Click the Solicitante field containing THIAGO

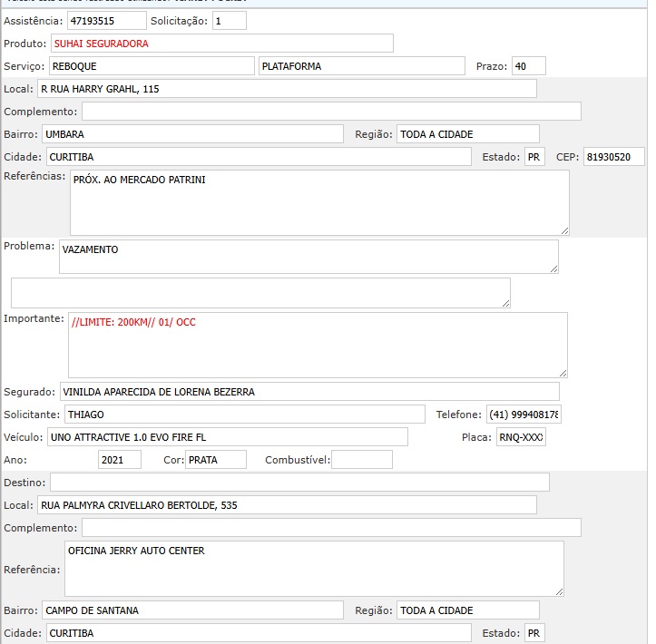click(244, 415)
